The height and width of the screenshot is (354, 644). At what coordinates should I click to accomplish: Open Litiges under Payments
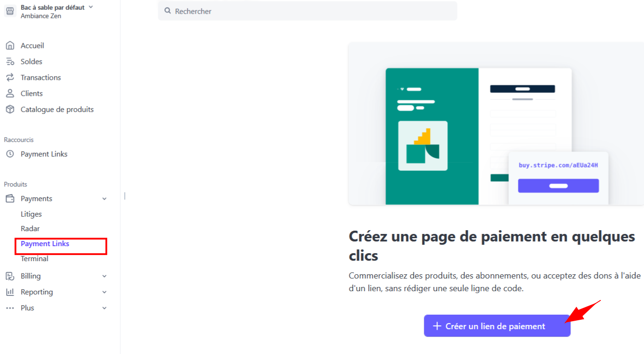(x=31, y=214)
